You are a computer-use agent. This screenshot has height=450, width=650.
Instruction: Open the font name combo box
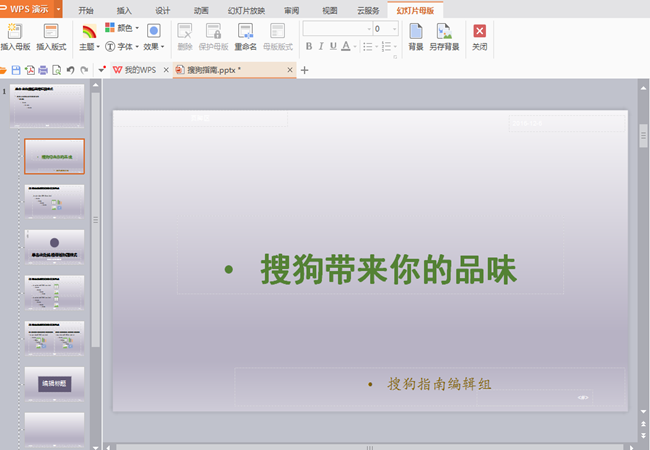coord(337,29)
